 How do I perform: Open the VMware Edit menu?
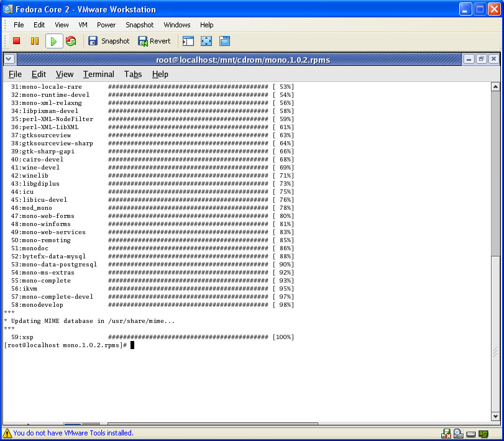pyautogui.click(x=39, y=25)
